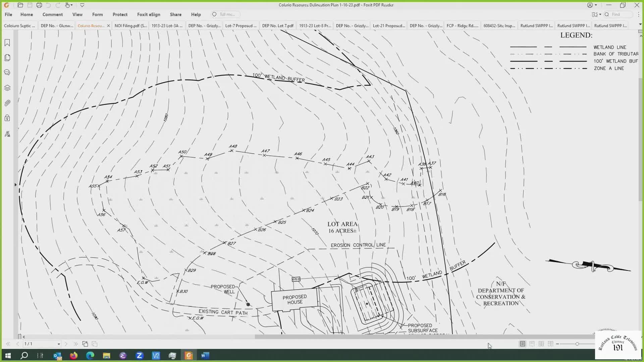
Task: Click the Open file folder icon
Action: pyautogui.click(x=20, y=5)
